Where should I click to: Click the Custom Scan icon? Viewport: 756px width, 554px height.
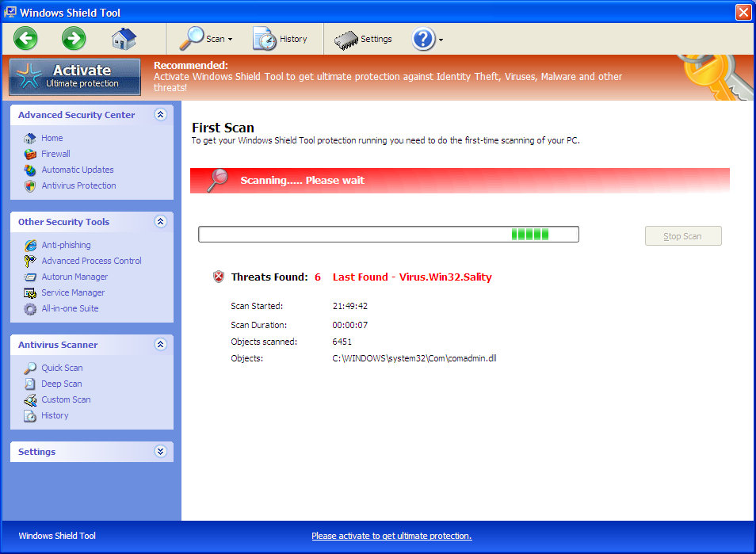30,400
